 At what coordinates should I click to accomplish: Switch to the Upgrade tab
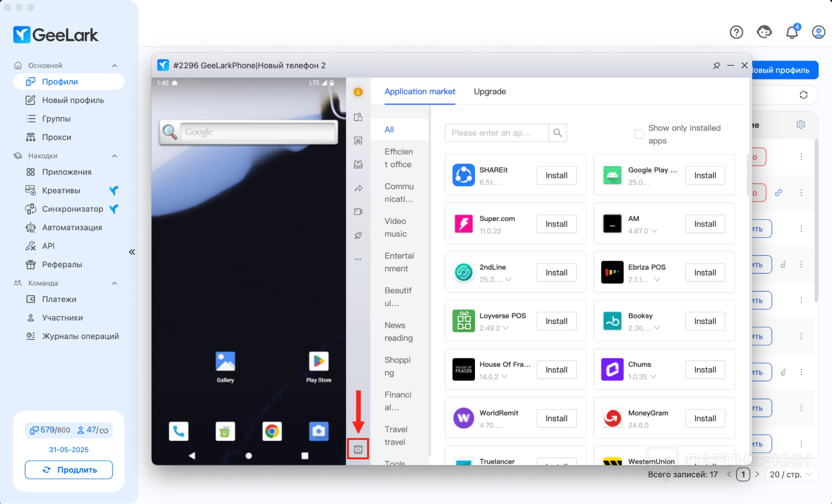pyautogui.click(x=489, y=92)
